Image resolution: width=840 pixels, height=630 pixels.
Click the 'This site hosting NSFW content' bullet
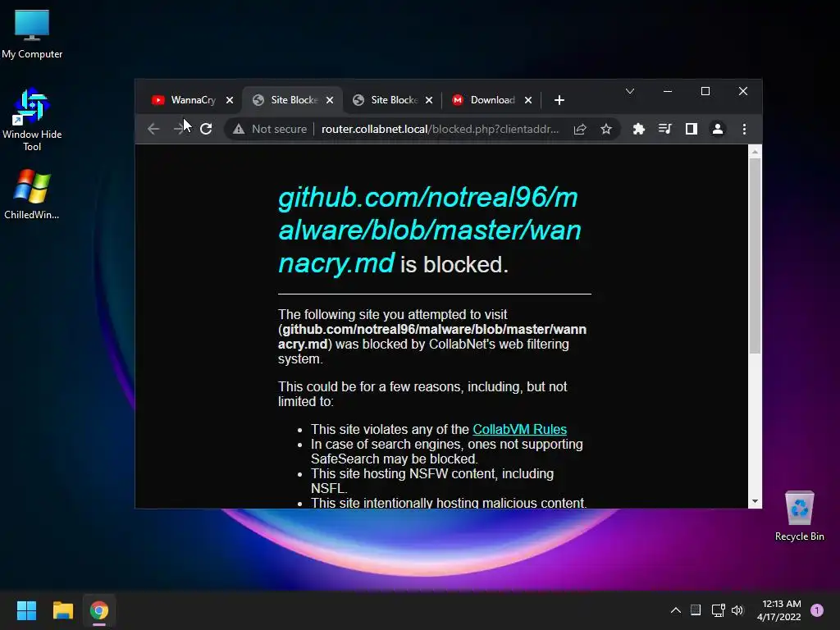pyautogui.click(x=432, y=481)
